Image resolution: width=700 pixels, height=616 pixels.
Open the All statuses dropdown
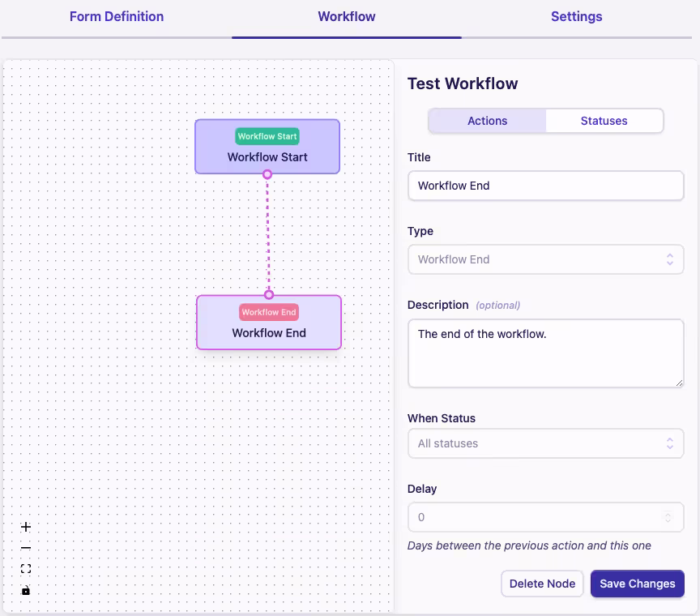pos(545,443)
